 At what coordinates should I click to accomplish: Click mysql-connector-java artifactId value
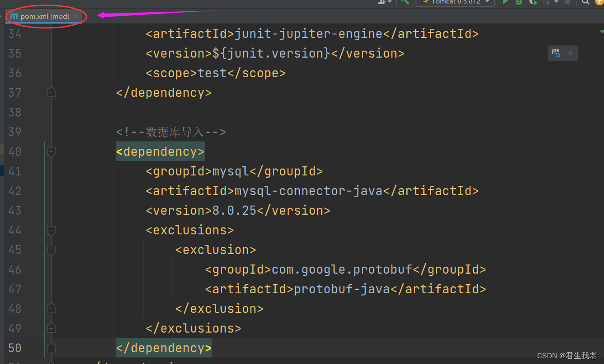[x=309, y=191]
